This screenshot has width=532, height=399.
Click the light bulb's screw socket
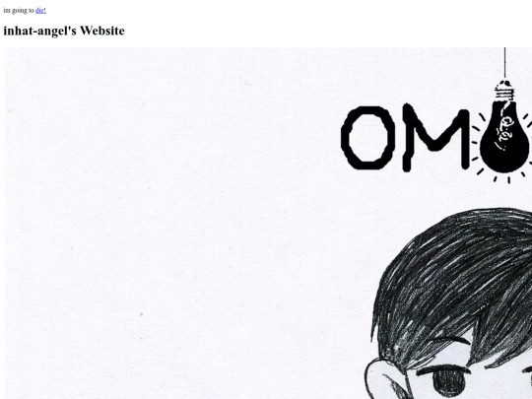pos(504,91)
